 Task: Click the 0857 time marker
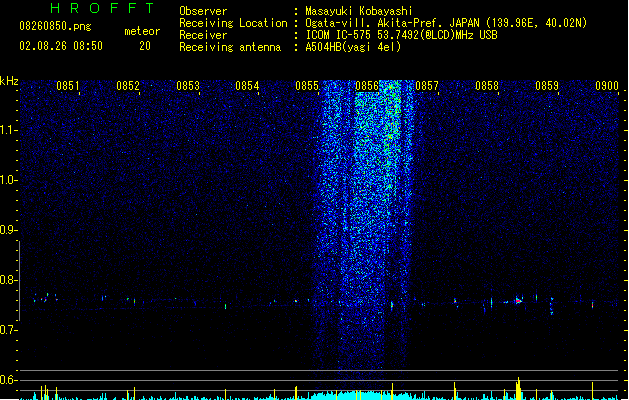pyautogui.click(x=427, y=86)
